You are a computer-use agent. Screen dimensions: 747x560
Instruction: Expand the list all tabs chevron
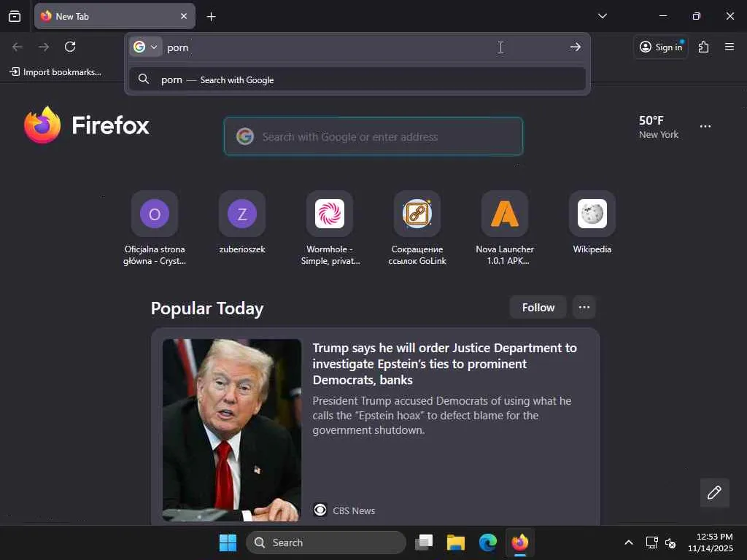click(602, 16)
